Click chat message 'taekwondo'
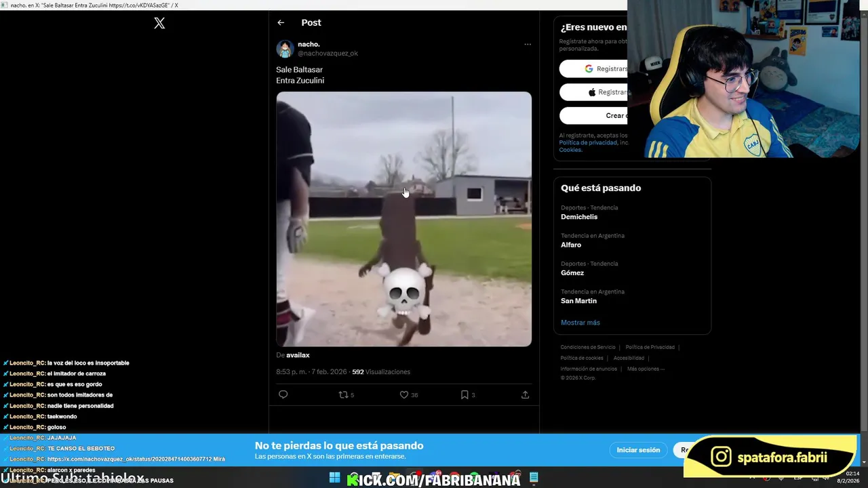Screen dimensions: 868x488 [62, 417]
